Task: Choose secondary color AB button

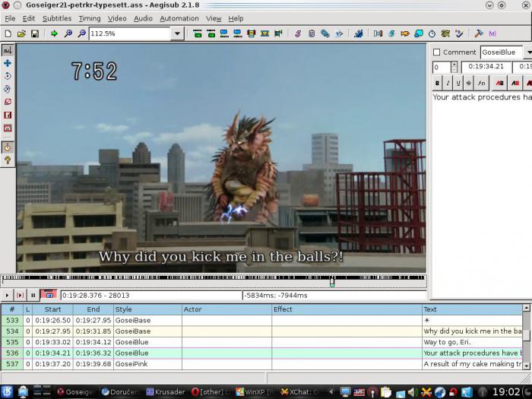Action: pyautogui.click(x=515, y=83)
